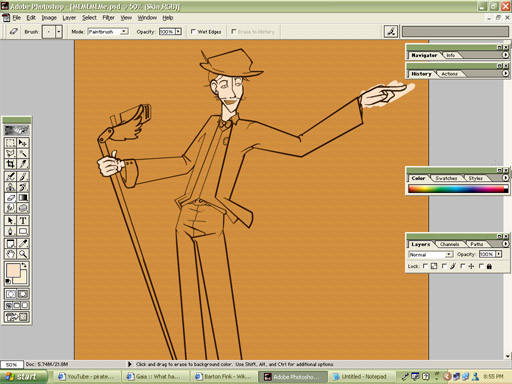512x384 pixels.
Task: Click the Adobe Online image atop toolbox
Action: 17,130
